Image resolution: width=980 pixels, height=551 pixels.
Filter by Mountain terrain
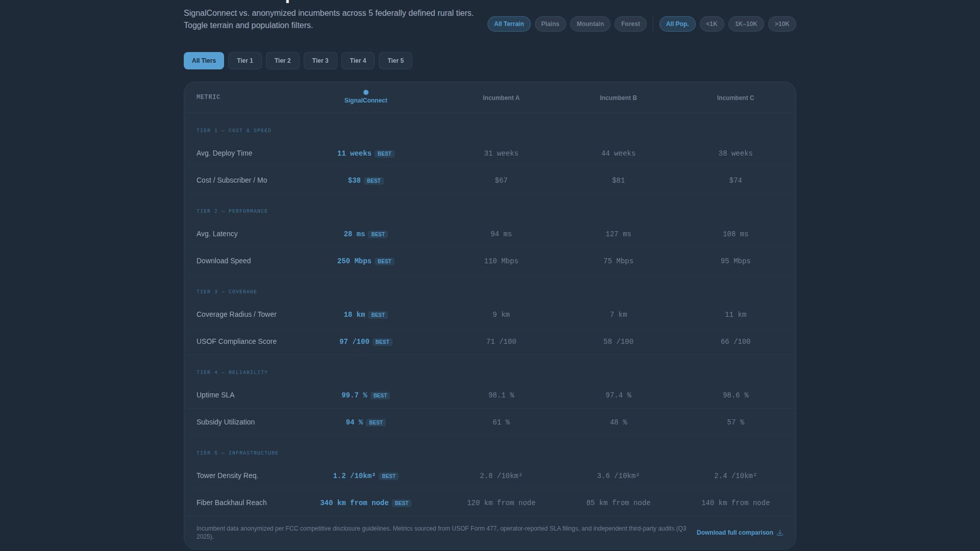click(x=590, y=24)
